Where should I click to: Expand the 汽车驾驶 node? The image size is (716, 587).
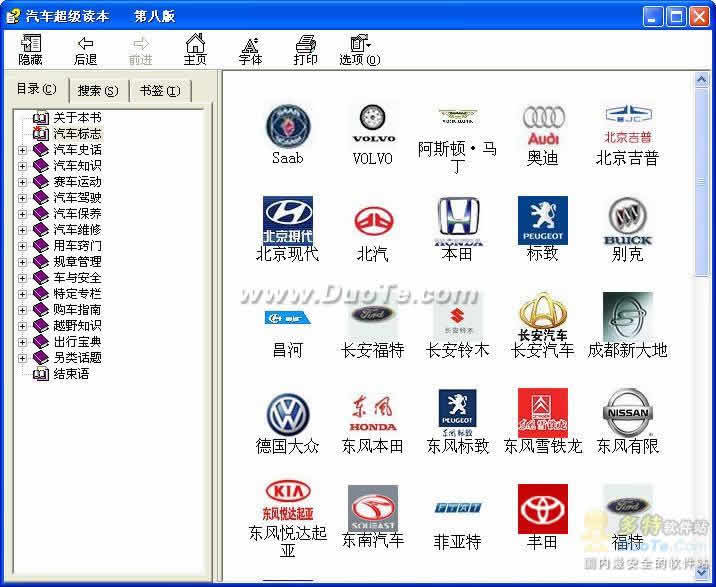pyautogui.click(x=22, y=198)
